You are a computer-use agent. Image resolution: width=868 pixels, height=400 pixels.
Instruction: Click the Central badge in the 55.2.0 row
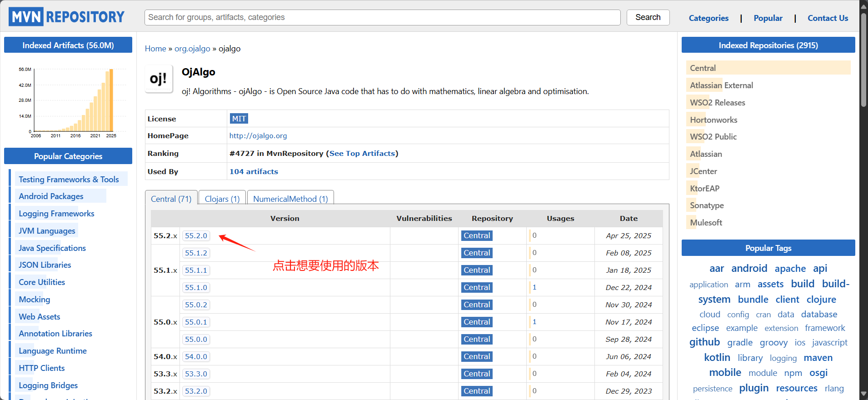(x=477, y=236)
